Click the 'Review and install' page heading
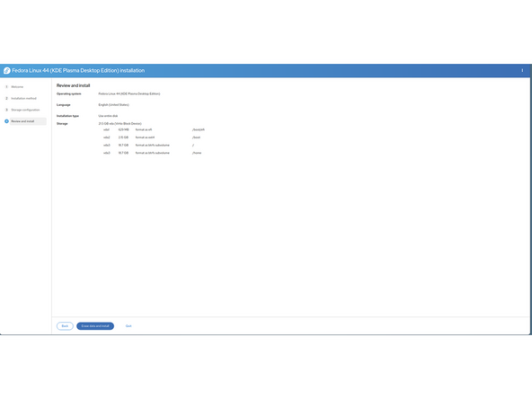The image size is (532, 399). click(x=74, y=85)
